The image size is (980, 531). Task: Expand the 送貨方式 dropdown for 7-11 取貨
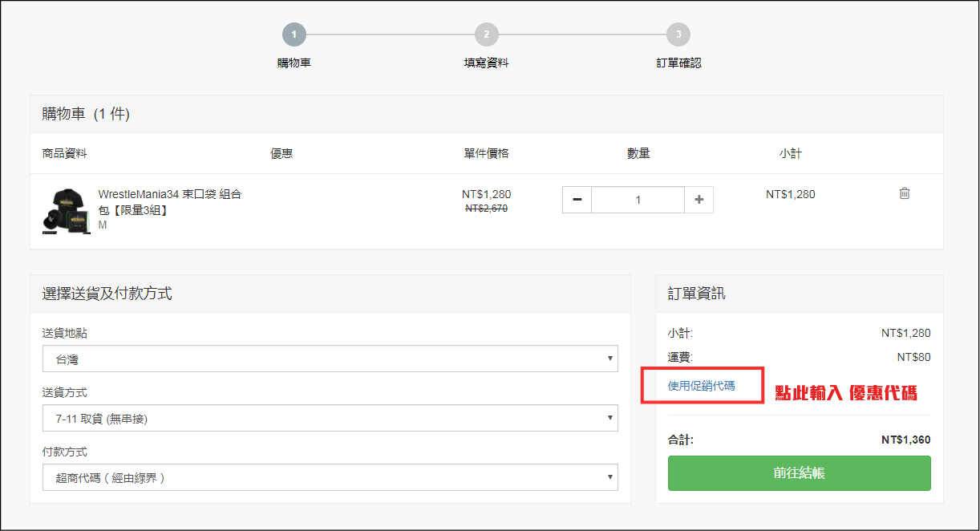coord(330,418)
